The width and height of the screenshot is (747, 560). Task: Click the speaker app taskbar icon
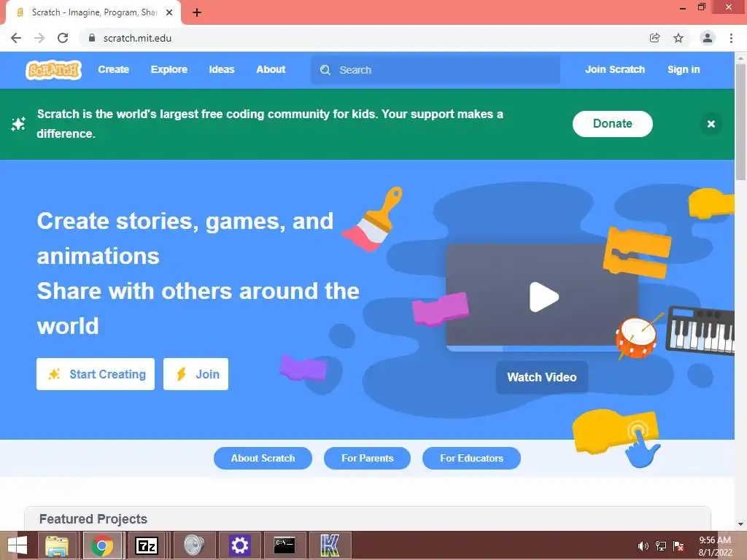(194, 545)
